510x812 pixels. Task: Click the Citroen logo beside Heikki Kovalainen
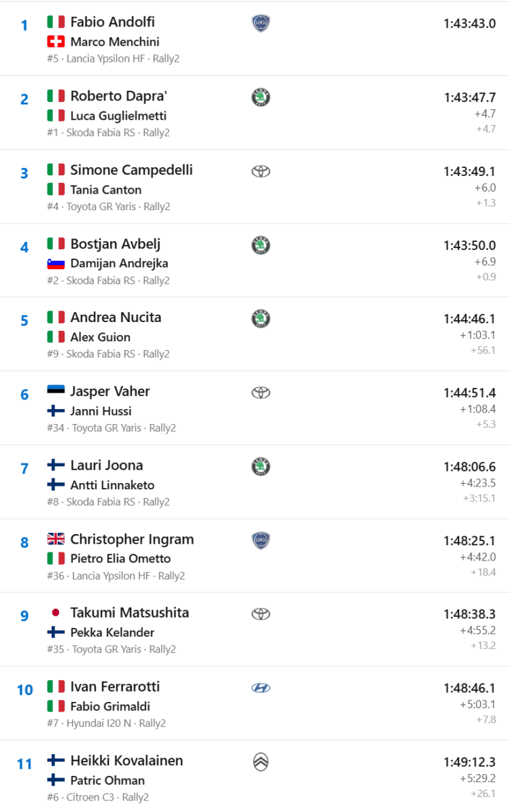[260, 762]
